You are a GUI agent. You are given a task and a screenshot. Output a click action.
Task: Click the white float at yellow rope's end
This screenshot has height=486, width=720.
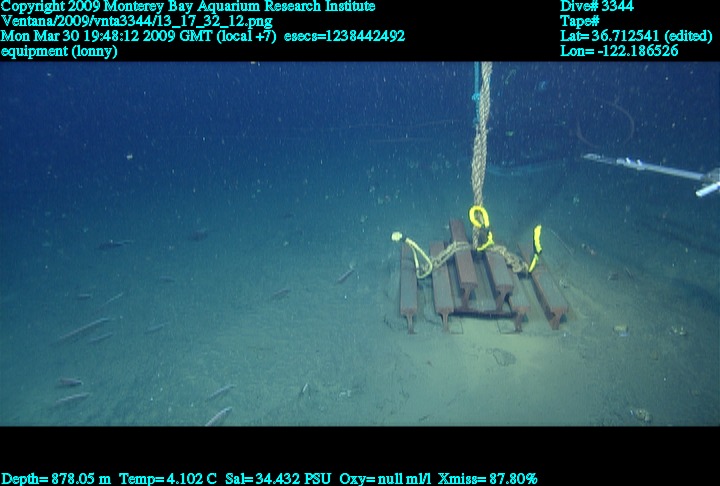[x=397, y=238]
